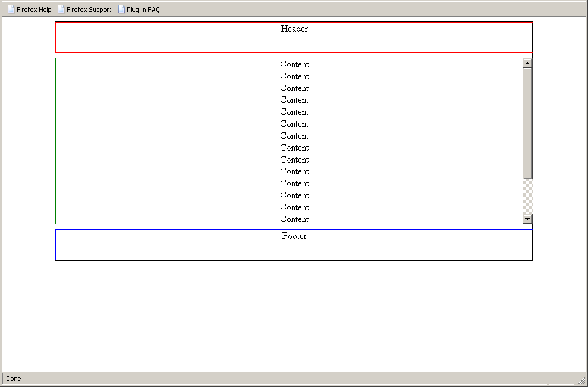Open the Firefox Support bookmark label

pos(89,10)
